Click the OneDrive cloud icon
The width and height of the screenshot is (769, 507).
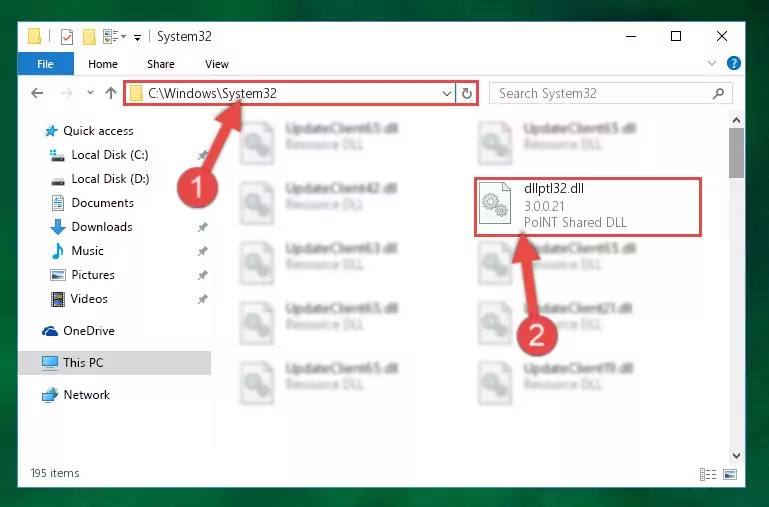coord(50,331)
